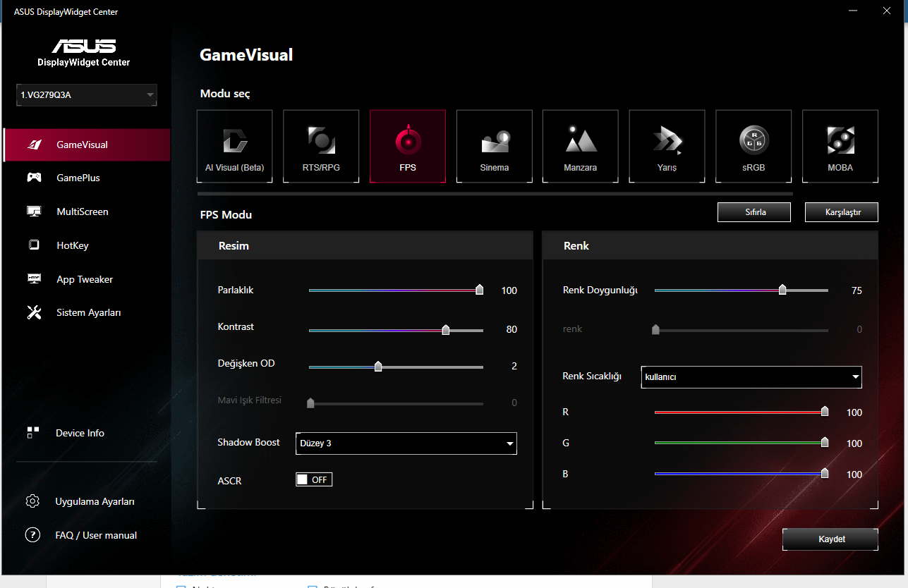Click the Değişken OD slider handle

[x=378, y=367]
